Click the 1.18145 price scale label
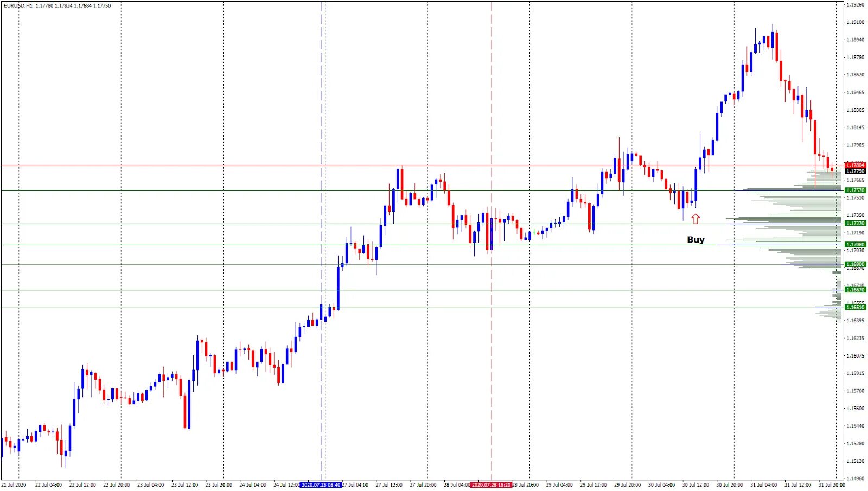868x491 pixels. pos(856,128)
